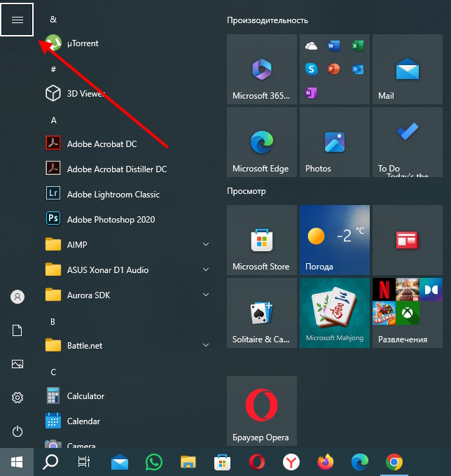Switch to Chrome on the taskbar

[394, 462]
